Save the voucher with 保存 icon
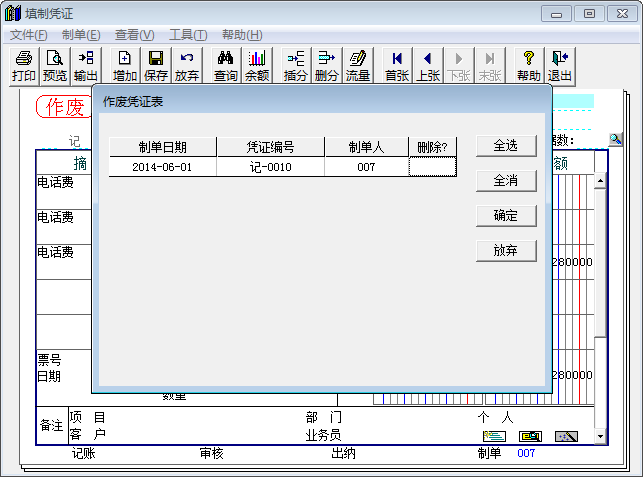Viewport: 643px width, 477px height. [x=156, y=66]
